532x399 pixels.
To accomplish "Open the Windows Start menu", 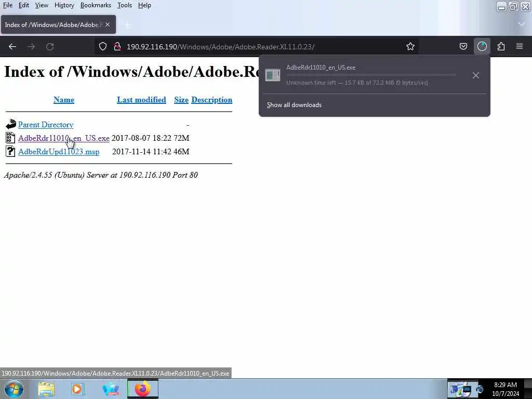I will point(14,389).
